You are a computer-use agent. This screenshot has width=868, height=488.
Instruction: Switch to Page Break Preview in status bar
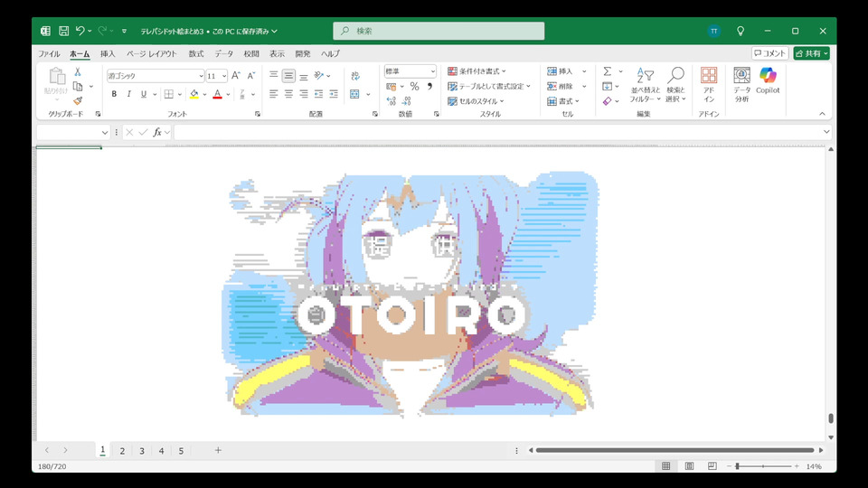[x=712, y=466]
